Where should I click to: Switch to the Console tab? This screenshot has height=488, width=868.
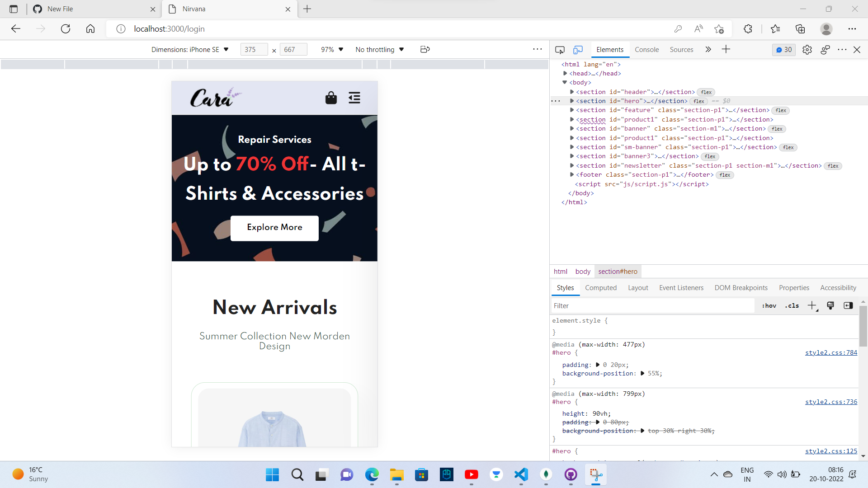646,50
